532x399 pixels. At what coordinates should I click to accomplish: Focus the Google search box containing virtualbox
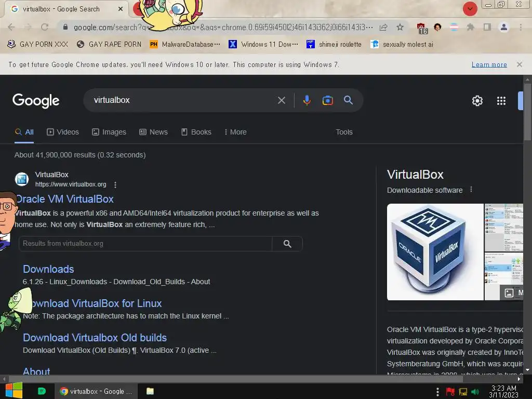click(183, 100)
